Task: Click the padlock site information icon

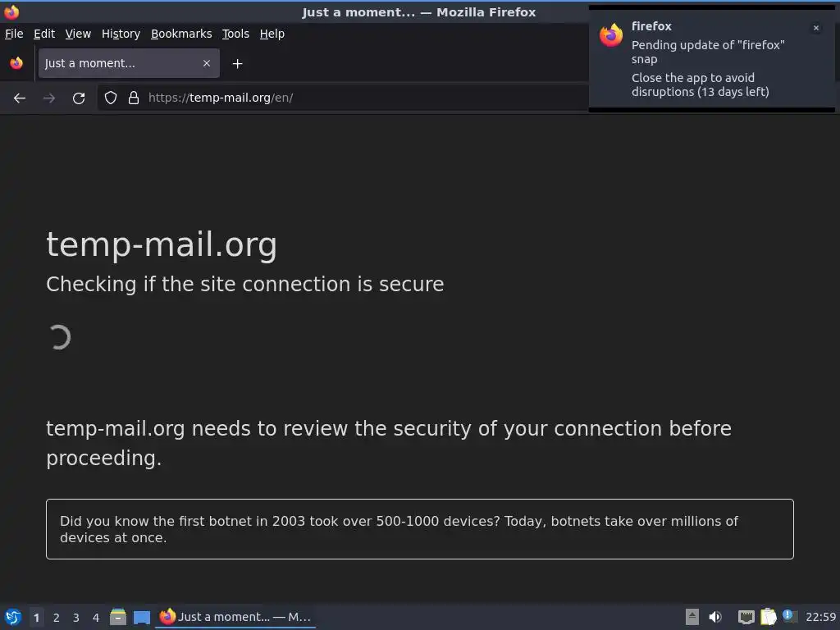Action: [x=134, y=98]
